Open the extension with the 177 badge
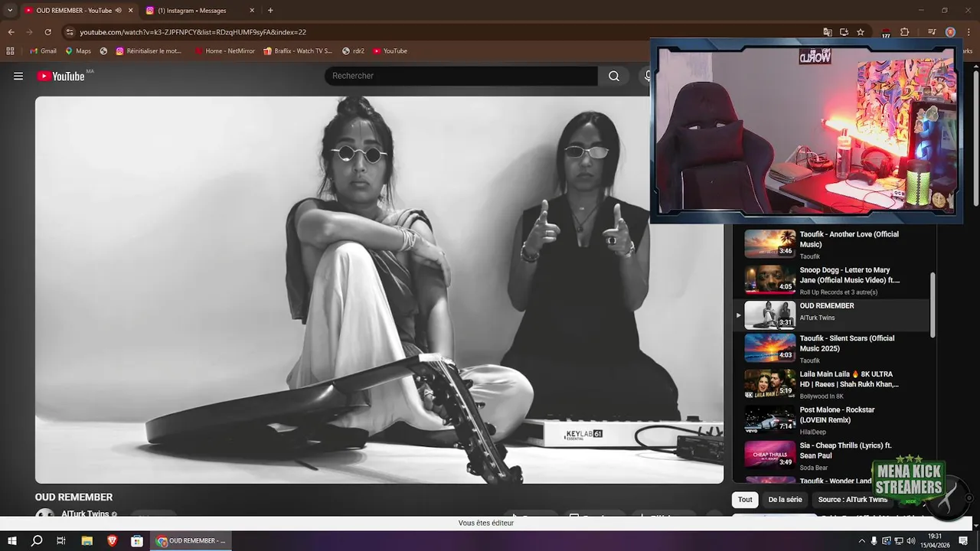 point(886,32)
